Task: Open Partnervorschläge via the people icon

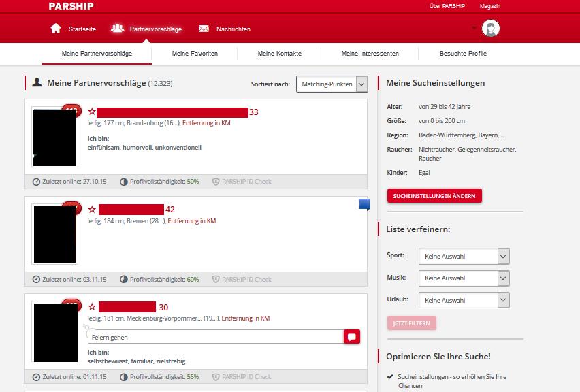Action: (x=117, y=28)
